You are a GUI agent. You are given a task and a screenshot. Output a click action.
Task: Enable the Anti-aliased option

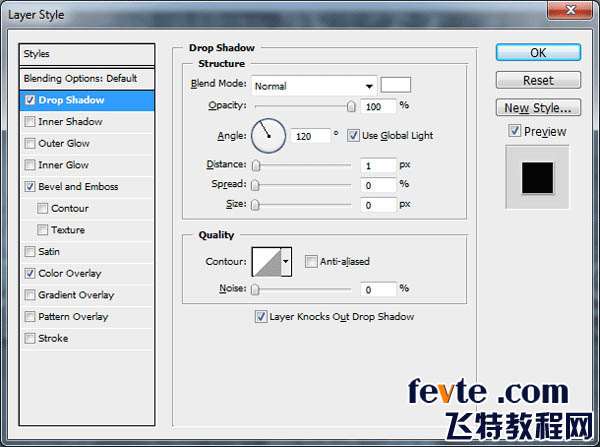[312, 262]
